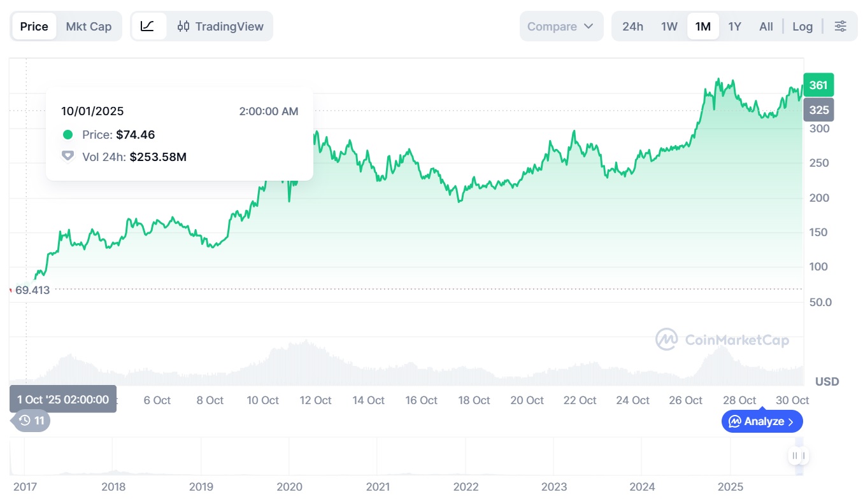Click the range slider pause handle

coord(798,455)
